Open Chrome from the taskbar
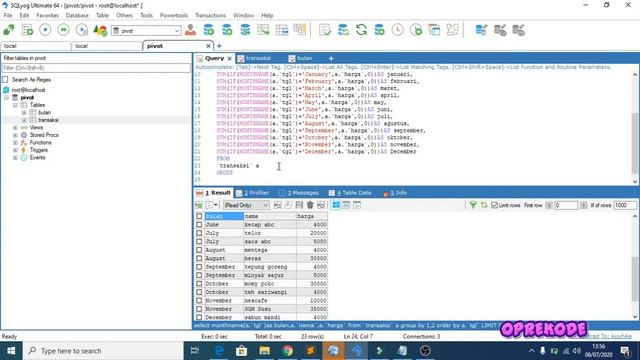 [x=288, y=351]
